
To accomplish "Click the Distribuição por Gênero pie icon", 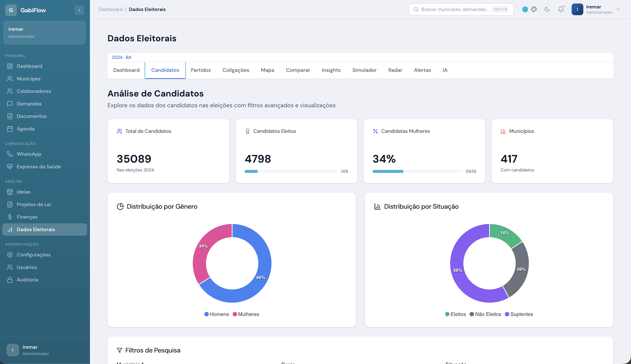I will 120,206.
